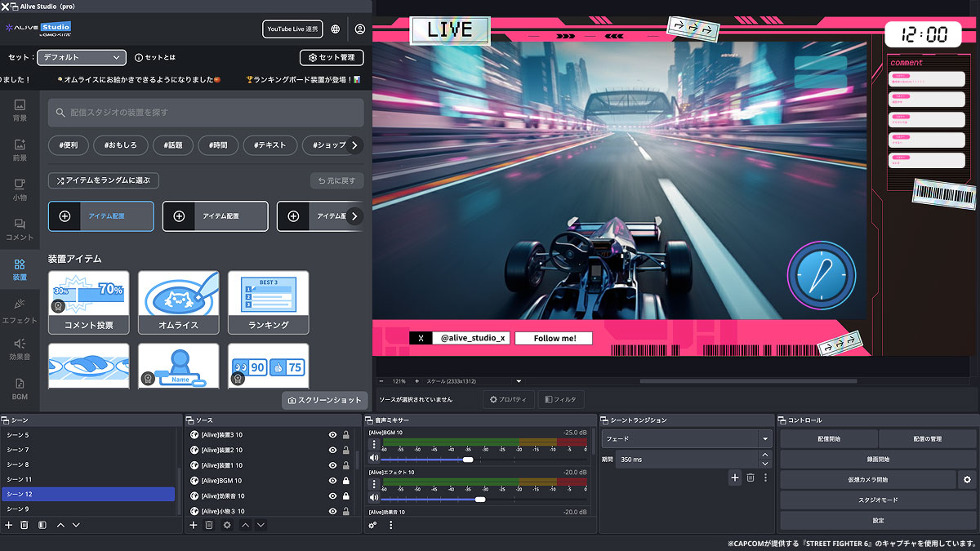This screenshot has width=980, height=551.
Task: Open the 効果音 (sound effects) sidebar tab
Action: 20,349
